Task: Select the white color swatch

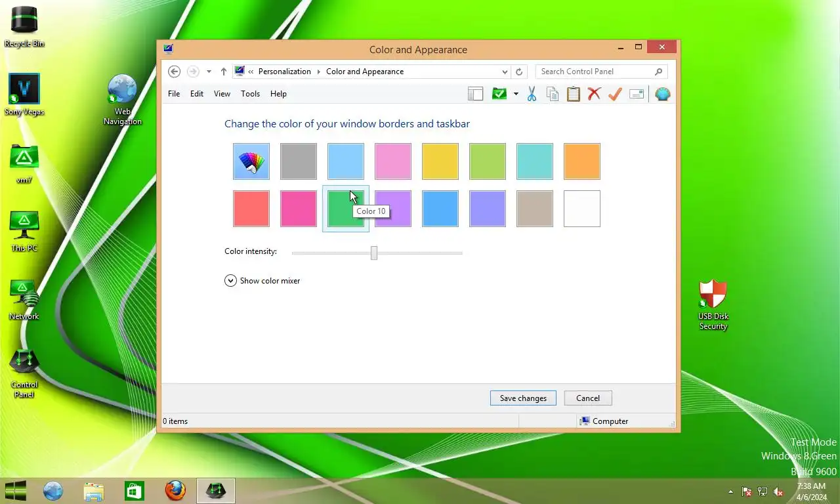Action: point(582,209)
